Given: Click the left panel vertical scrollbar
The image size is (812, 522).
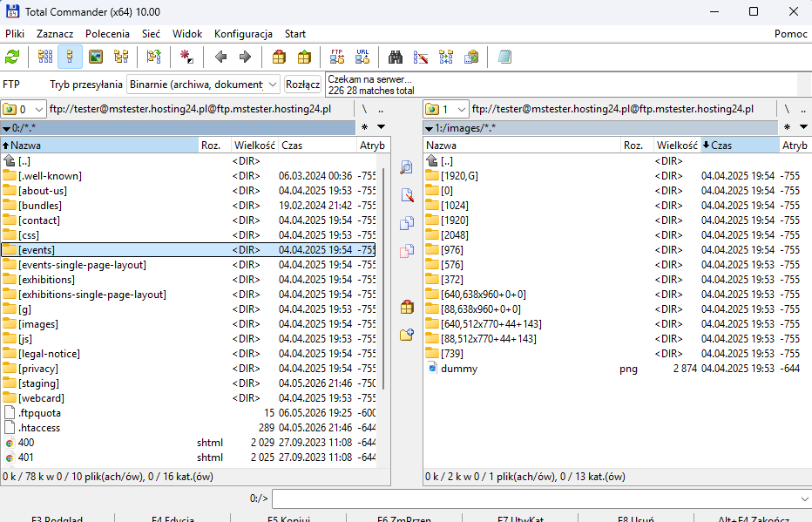Looking at the screenshot, I should click(x=383, y=280).
